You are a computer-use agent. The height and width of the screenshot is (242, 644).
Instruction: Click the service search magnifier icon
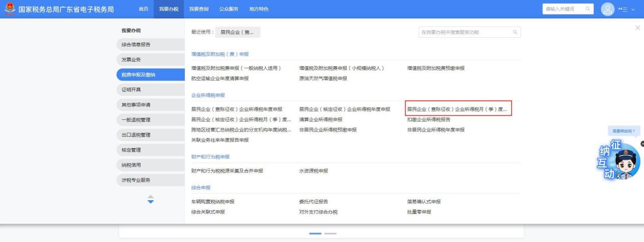(x=515, y=33)
